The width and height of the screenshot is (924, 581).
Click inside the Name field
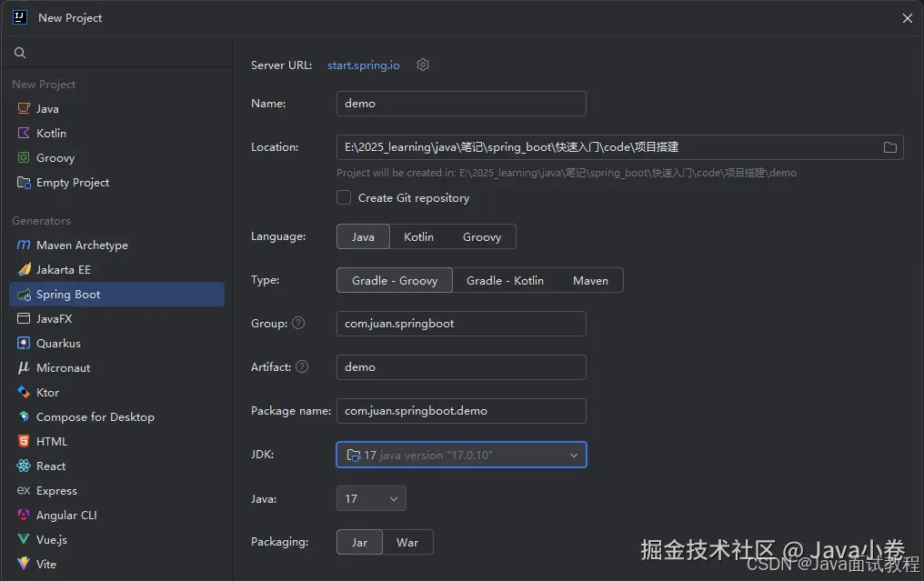coord(460,103)
